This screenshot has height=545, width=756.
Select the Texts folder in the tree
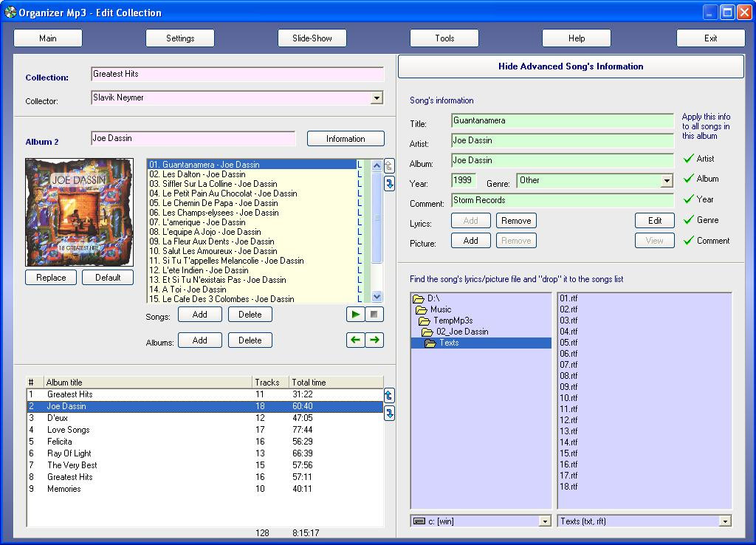[x=481, y=343]
